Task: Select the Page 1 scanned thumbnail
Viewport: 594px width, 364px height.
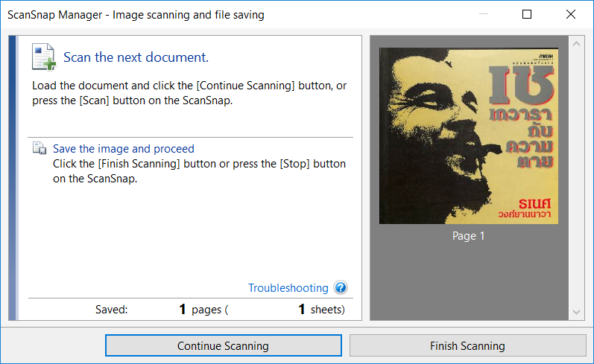Action: (x=469, y=135)
